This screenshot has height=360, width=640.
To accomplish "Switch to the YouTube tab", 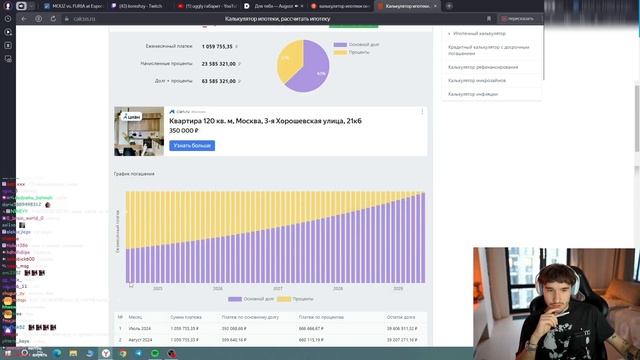I will (207, 6).
